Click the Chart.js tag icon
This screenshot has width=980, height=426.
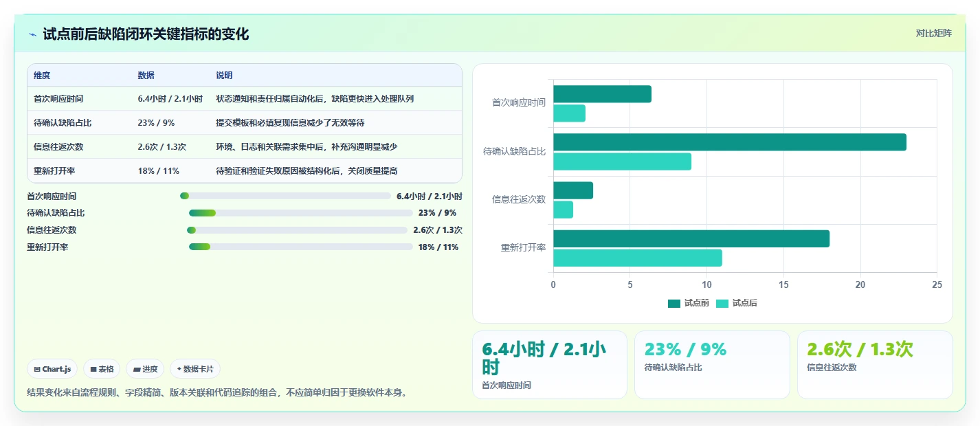click(x=37, y=369)
